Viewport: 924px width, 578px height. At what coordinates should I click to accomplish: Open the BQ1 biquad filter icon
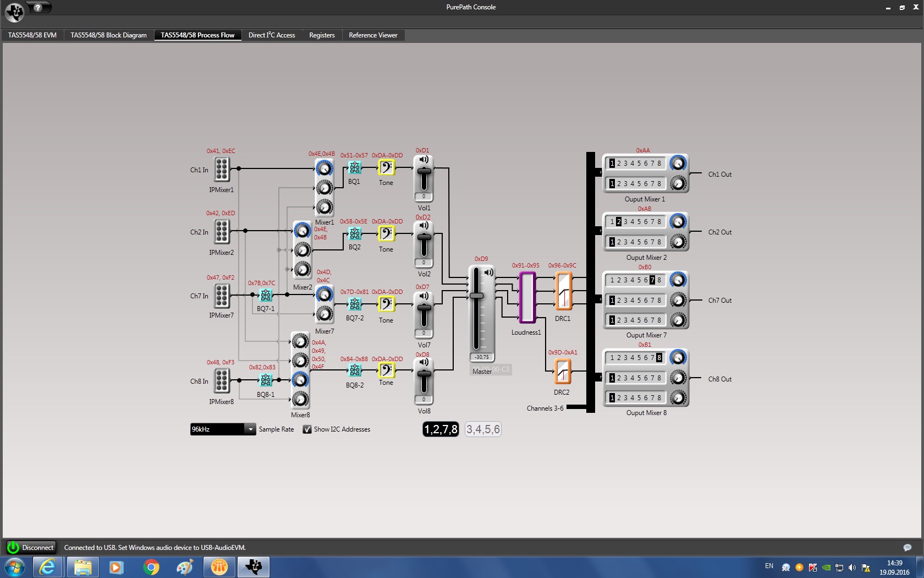click(355, 167)
